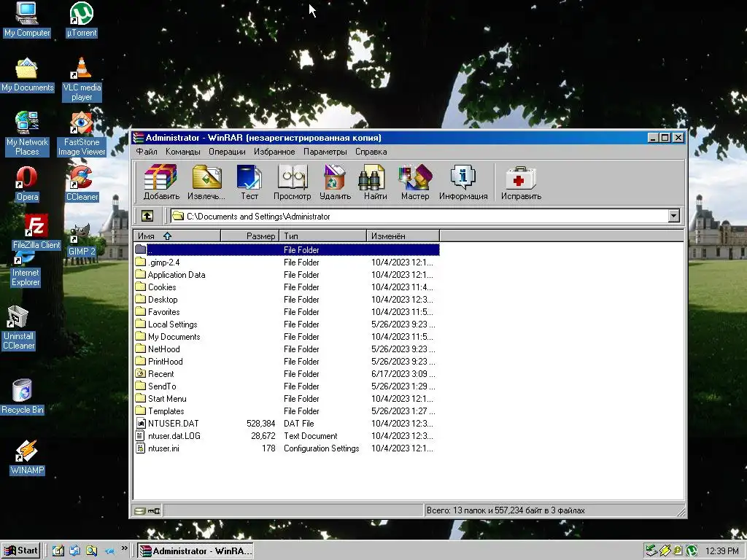The image size is (747, 560).
Task: Click the Информация (Info) toolbar icon
Action: (x=463, y=182)
